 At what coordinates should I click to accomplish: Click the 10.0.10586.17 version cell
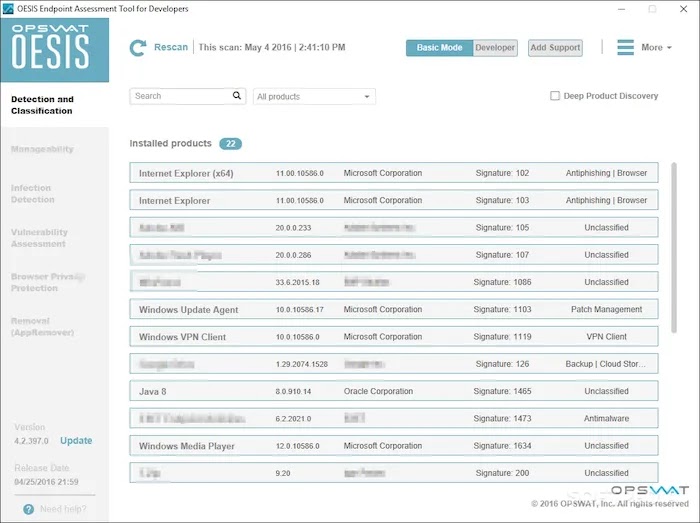[300, 310]
